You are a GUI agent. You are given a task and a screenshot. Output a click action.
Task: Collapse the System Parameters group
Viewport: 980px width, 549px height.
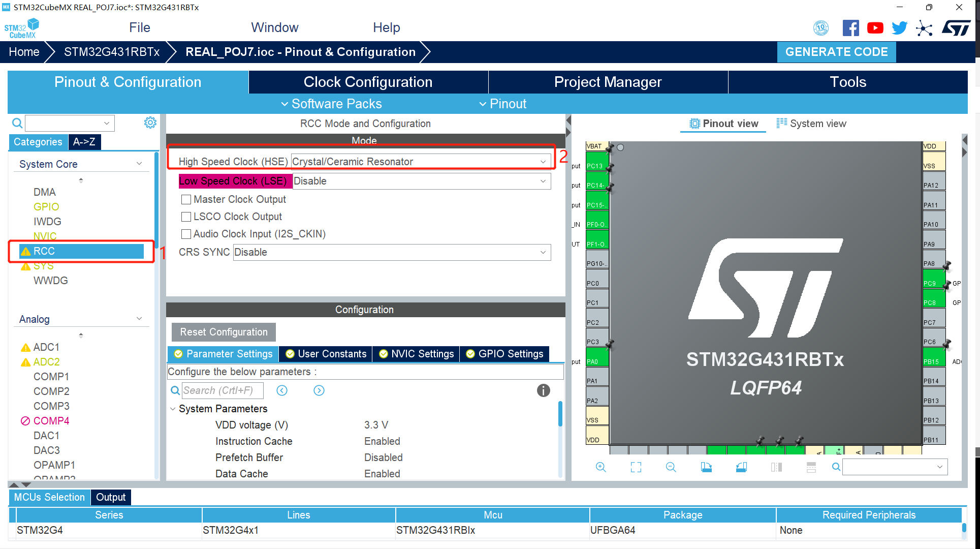173,409
